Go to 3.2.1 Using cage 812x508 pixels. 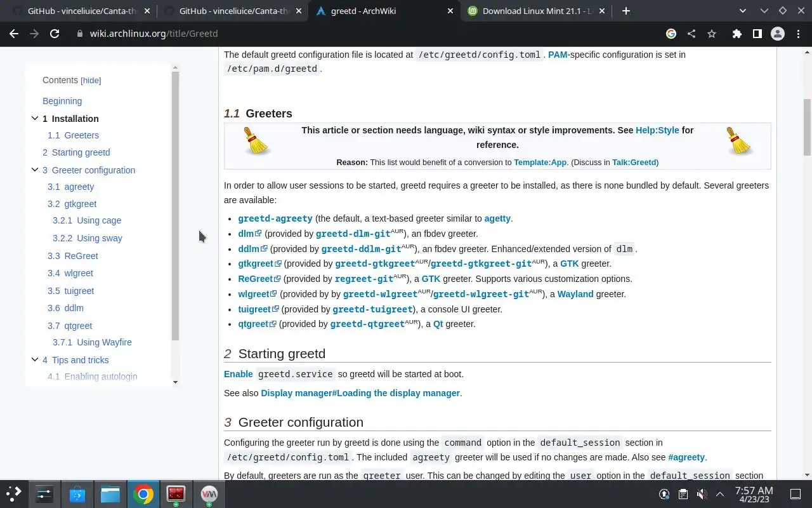coord(87,220)
